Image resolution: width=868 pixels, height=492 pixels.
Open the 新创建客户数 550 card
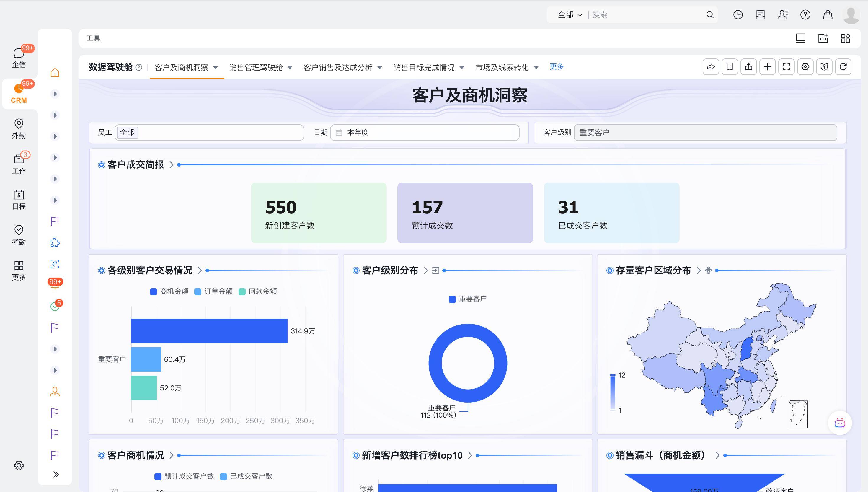pyautogui.click(x=319, y=213)
